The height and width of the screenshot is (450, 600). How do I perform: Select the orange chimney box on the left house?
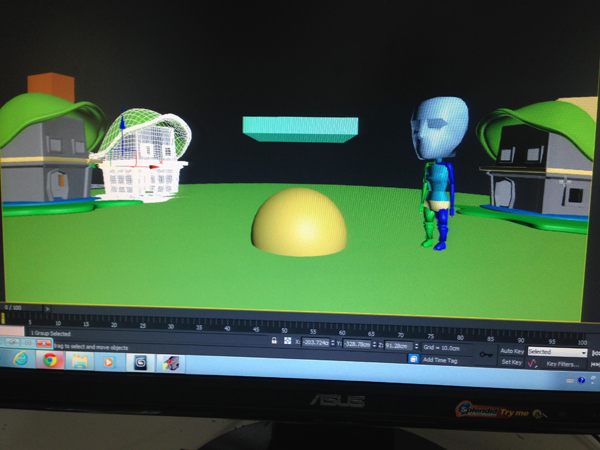(51, 87)
